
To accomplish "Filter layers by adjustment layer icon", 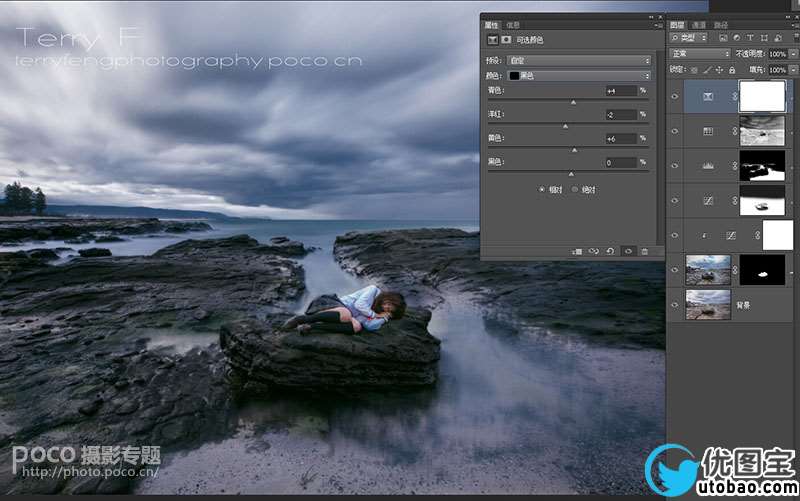I will coord(737,38).
